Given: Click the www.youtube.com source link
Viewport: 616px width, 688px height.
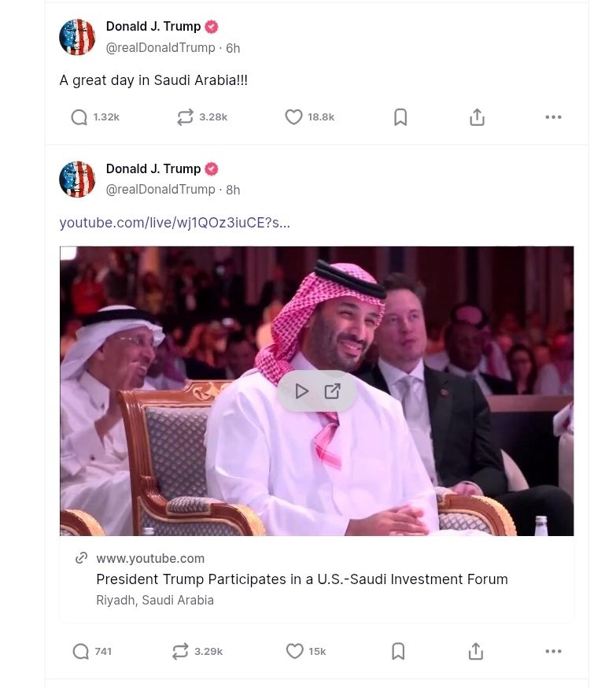Looking at the screenshot, I should pyautogui.click(x=149, y=558).
